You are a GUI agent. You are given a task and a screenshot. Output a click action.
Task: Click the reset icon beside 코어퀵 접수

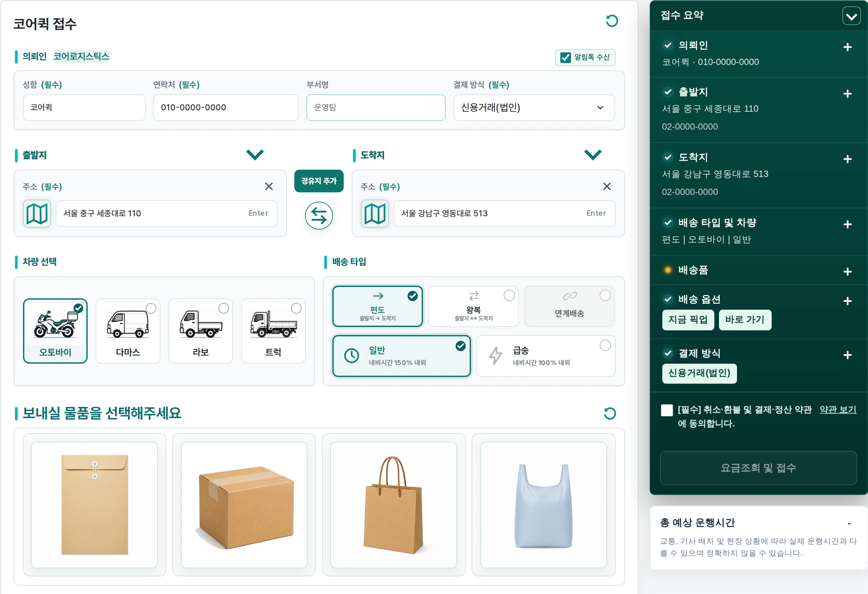[x=611, y=21]
